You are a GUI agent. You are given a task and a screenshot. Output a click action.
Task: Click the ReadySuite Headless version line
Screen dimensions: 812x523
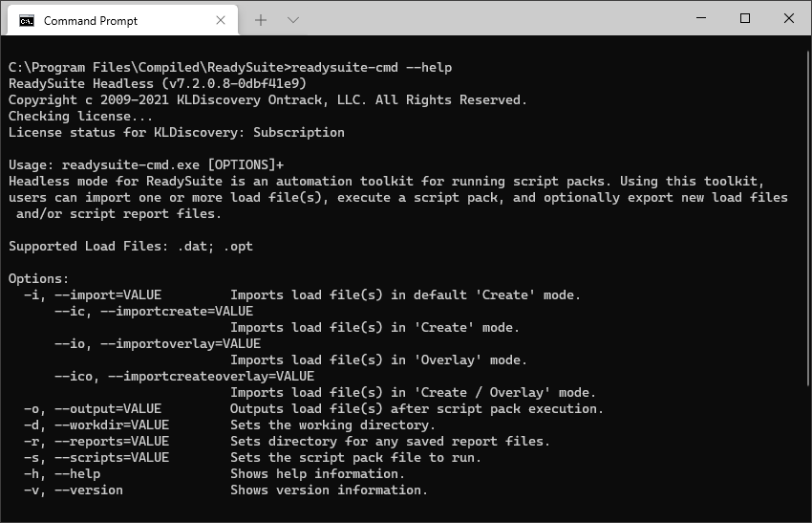click(x=158, y=84)
